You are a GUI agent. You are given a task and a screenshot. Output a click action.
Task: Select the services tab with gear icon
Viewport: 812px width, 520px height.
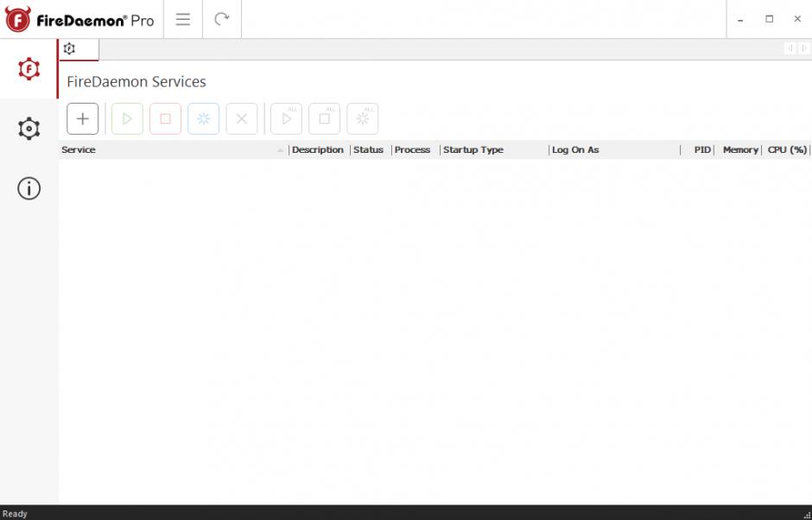pos(79,49)
